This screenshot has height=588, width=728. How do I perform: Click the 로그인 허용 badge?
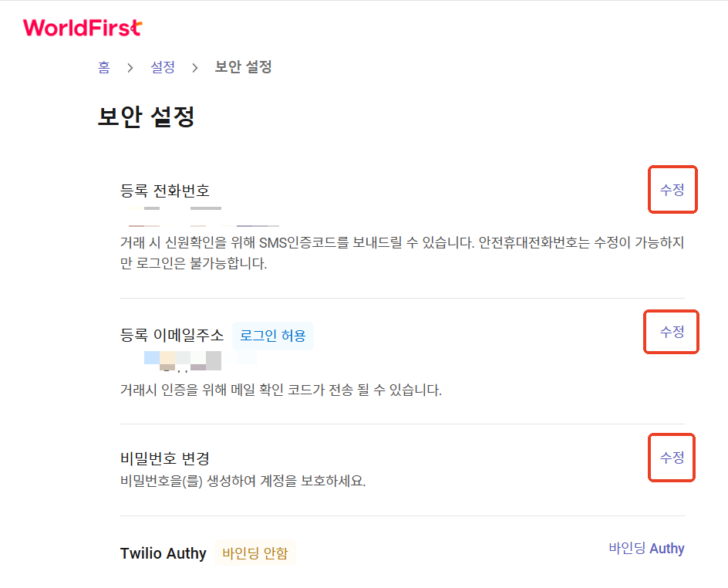(x=273, y=336)
